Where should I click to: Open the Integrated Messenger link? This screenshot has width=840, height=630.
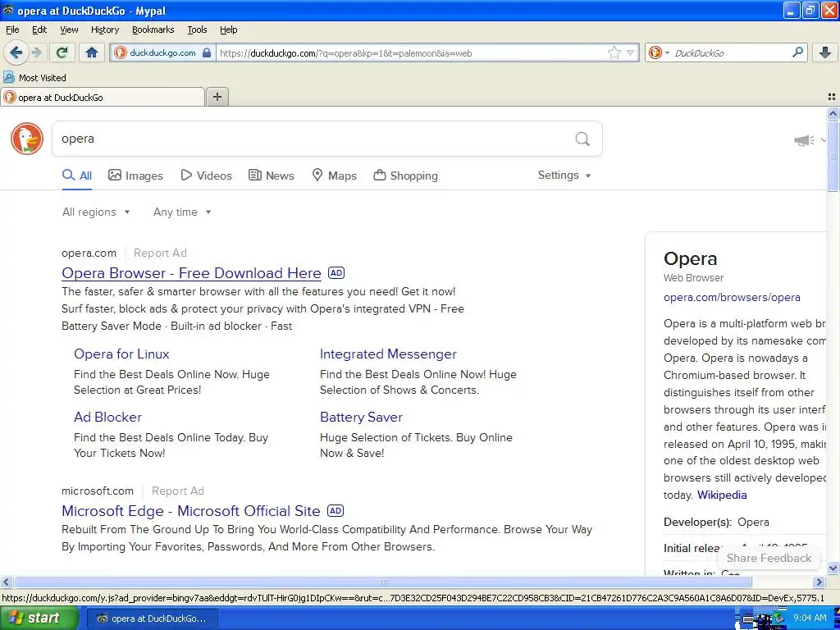[388, 354]
